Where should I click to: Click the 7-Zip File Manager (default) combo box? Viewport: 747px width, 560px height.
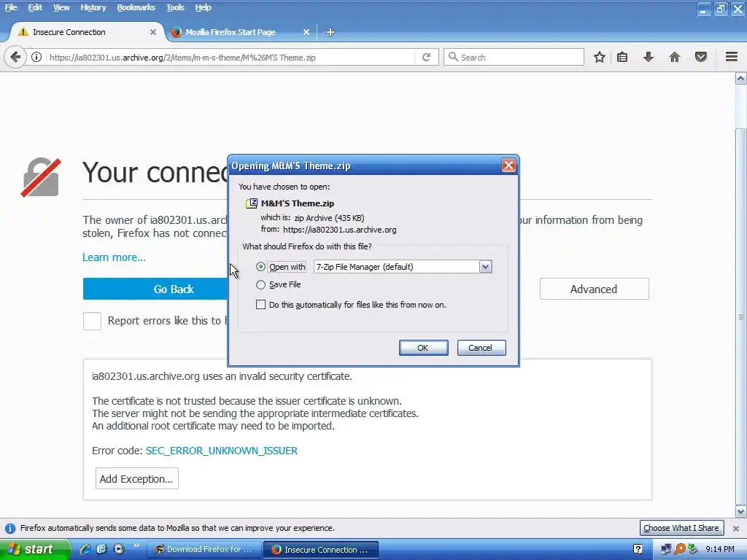[403, 267]
